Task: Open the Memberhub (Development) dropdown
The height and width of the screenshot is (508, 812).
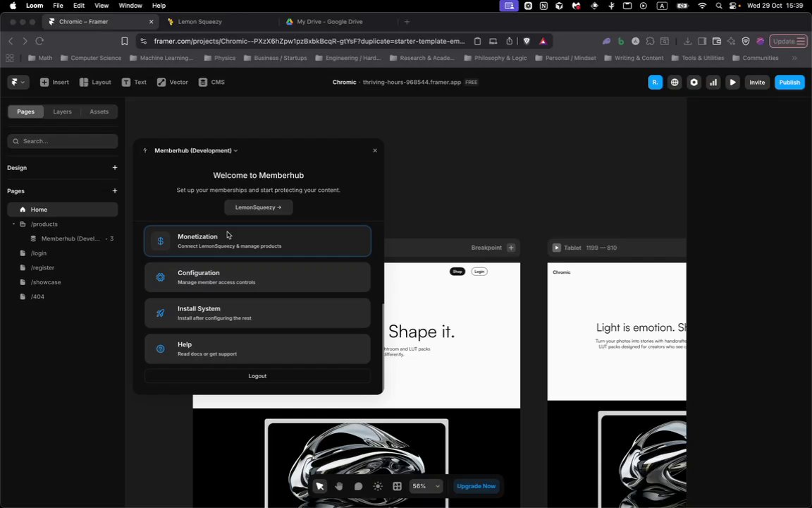Action: click(196, 150)
